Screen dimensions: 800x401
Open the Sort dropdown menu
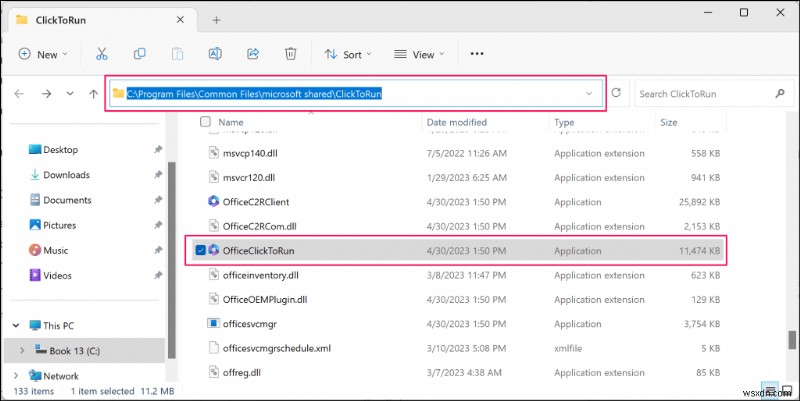pyautogui.click(x=348, y=54)
